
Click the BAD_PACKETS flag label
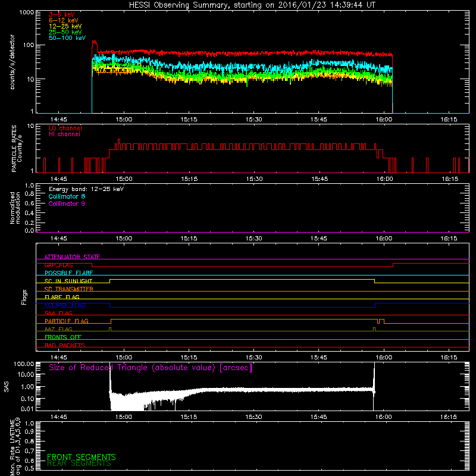(x=65, y=345)
